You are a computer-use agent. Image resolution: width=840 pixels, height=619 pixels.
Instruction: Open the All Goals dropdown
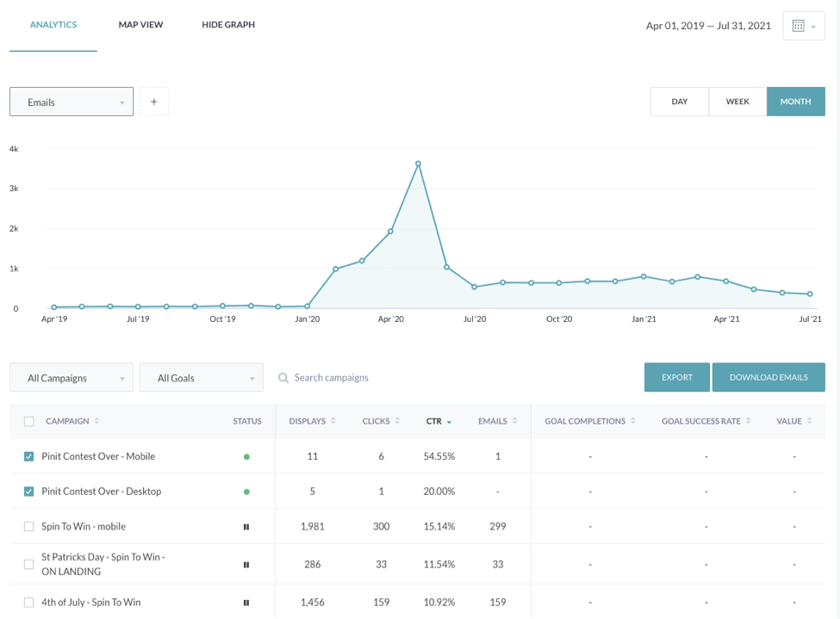coord(202,378)
